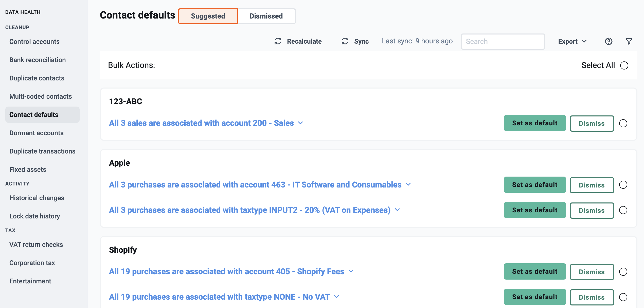Screen dimensions: 644x308
Task: Click the Sync button label
Action: [x=361, y=41]
